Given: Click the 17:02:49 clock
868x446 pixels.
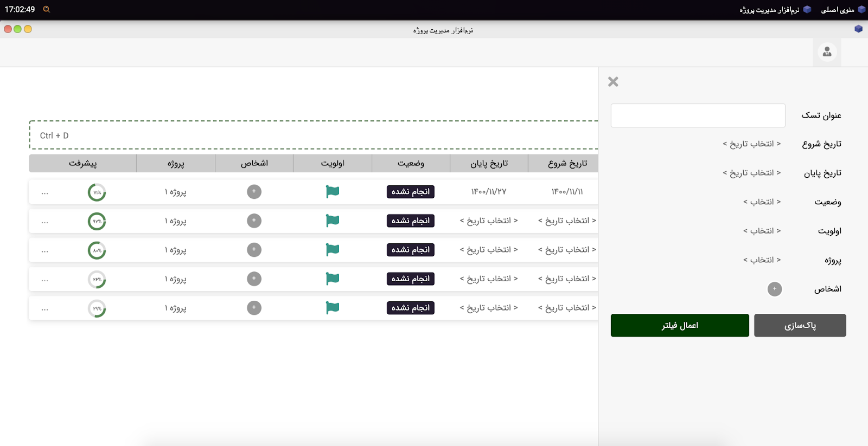Looking at the screenshot, I should point(20,9).
